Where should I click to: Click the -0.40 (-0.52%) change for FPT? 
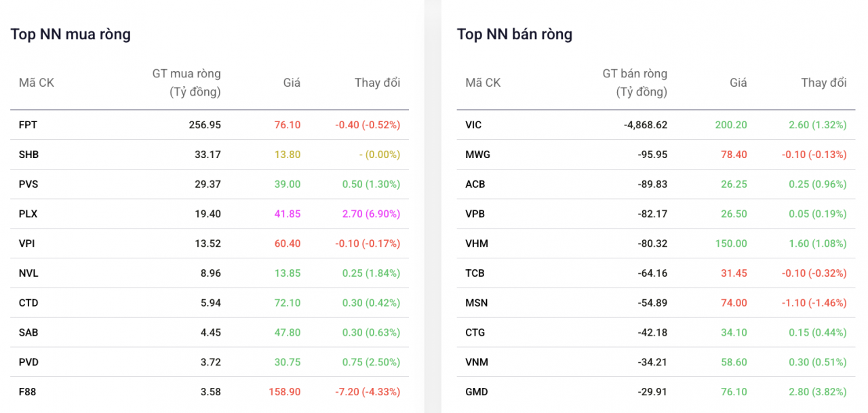pos(368,125)
